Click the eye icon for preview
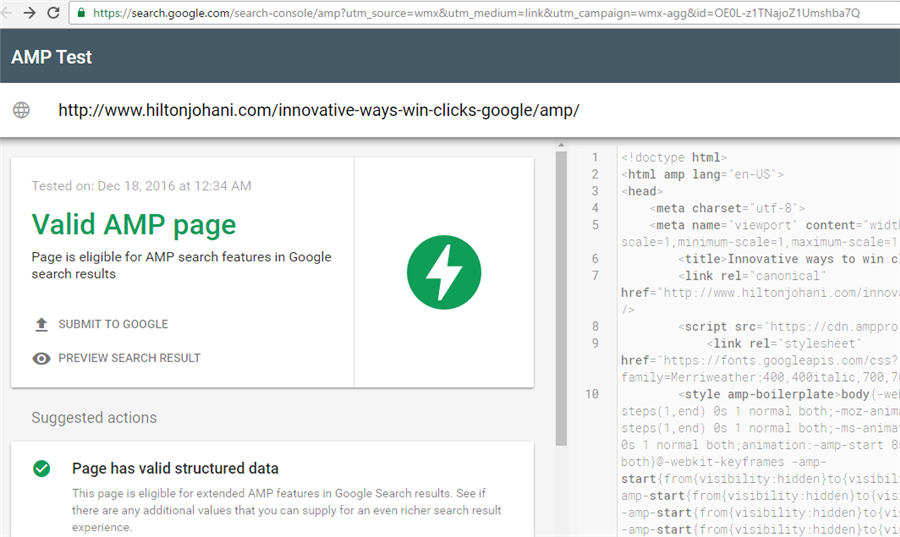The image size is (900, 537). point(41,359)
